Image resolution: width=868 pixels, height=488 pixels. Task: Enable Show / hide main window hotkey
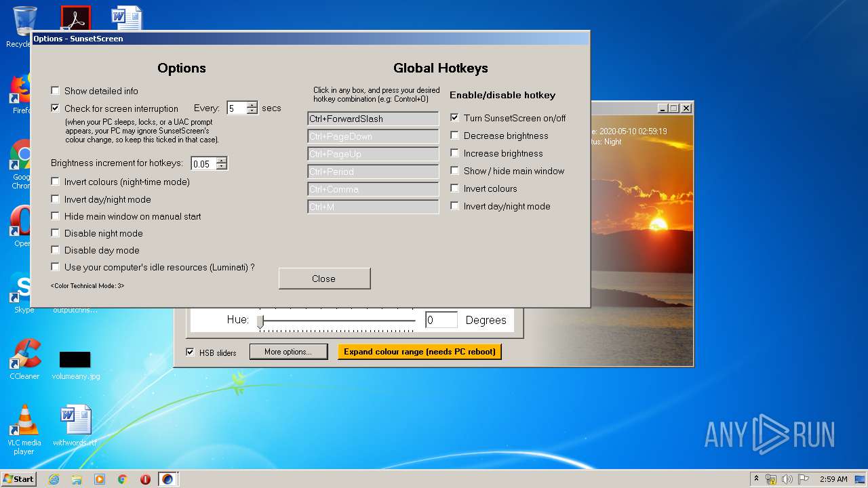pyautogui.click(x=455, y=171)
